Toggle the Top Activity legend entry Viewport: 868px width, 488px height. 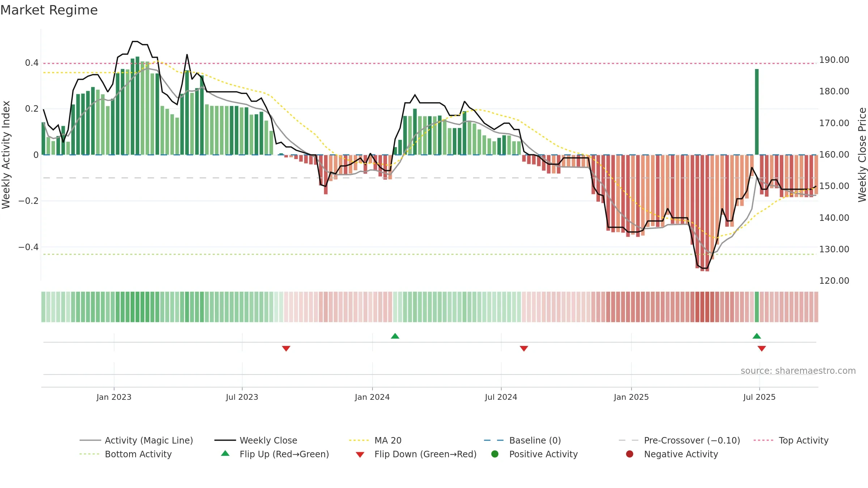791,440
